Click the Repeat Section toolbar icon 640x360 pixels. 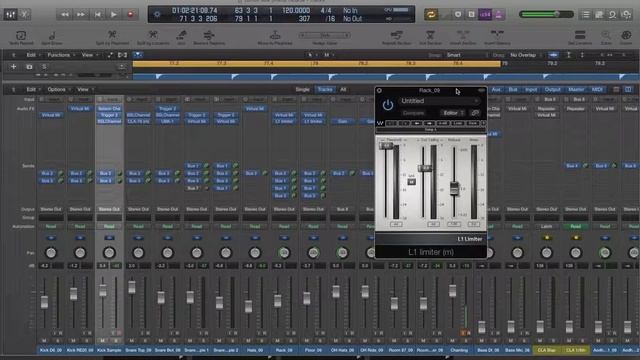pyautogui.click(x=396, y=37)
